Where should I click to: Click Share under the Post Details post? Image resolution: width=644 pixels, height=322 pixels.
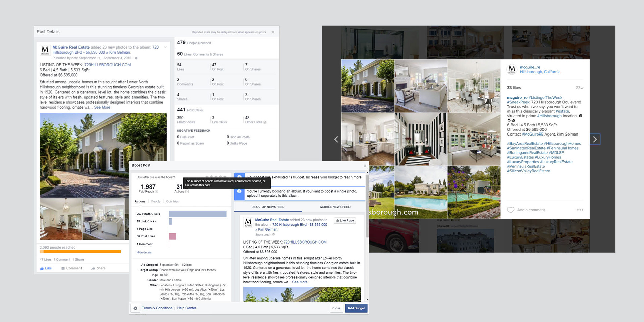pos(98,268)
